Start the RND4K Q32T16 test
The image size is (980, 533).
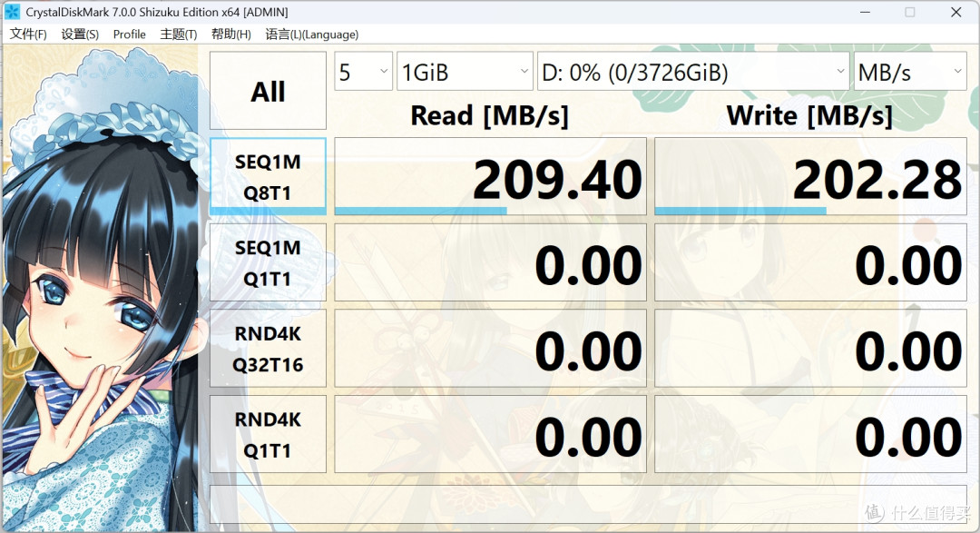coord(268,349)
